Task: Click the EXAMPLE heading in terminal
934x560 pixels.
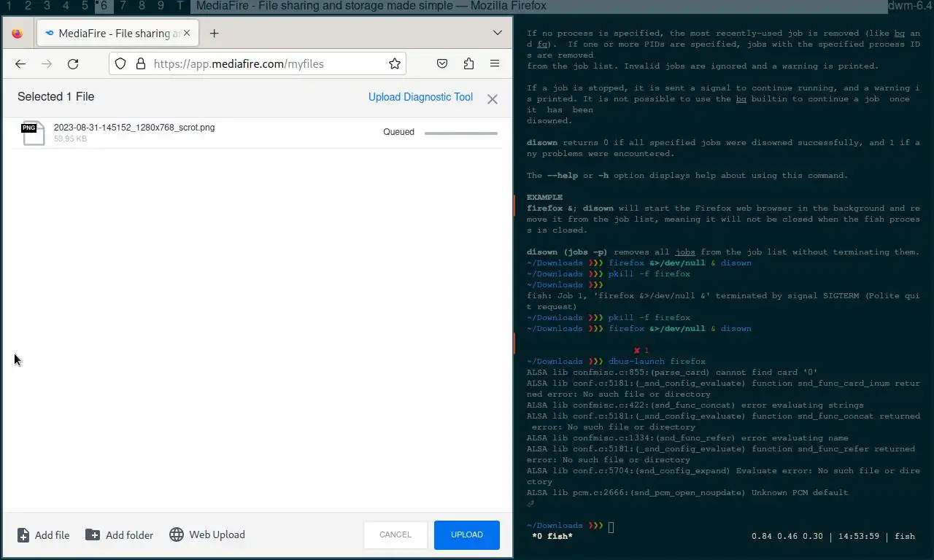Action: [544, 198]
